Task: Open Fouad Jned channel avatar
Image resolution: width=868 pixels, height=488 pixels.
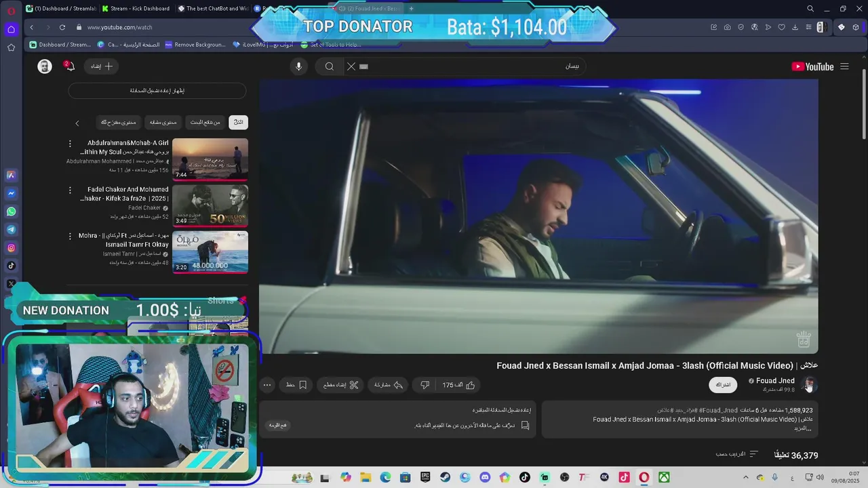Action: [810, 385]
